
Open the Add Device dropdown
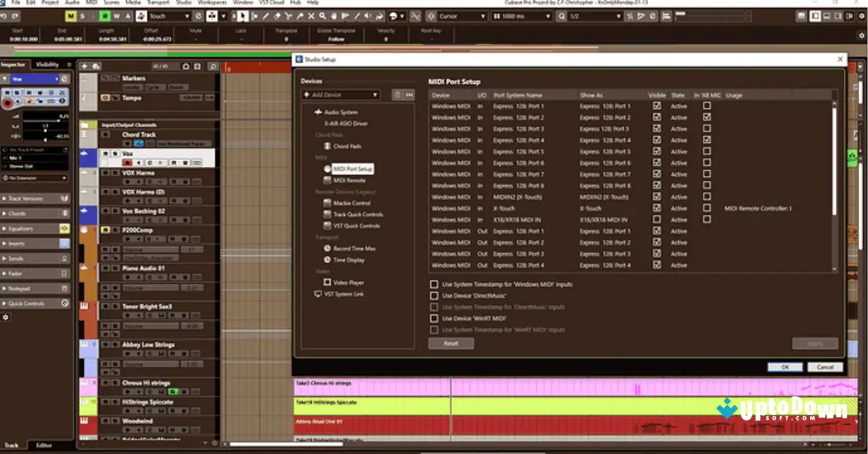(340, 95)
